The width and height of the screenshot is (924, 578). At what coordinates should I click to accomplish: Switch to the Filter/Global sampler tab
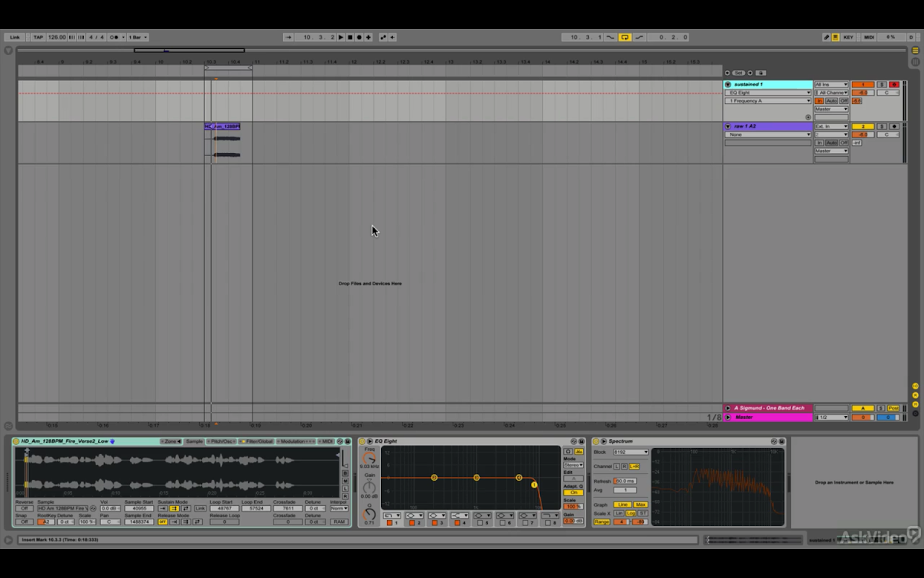click(x=258, y=441)
